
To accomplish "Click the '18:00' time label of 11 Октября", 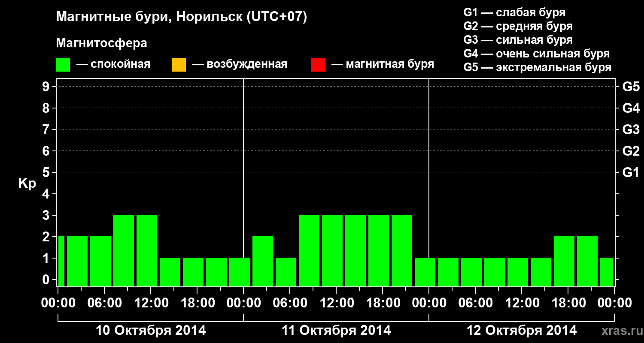I will [x=383, y=303].
